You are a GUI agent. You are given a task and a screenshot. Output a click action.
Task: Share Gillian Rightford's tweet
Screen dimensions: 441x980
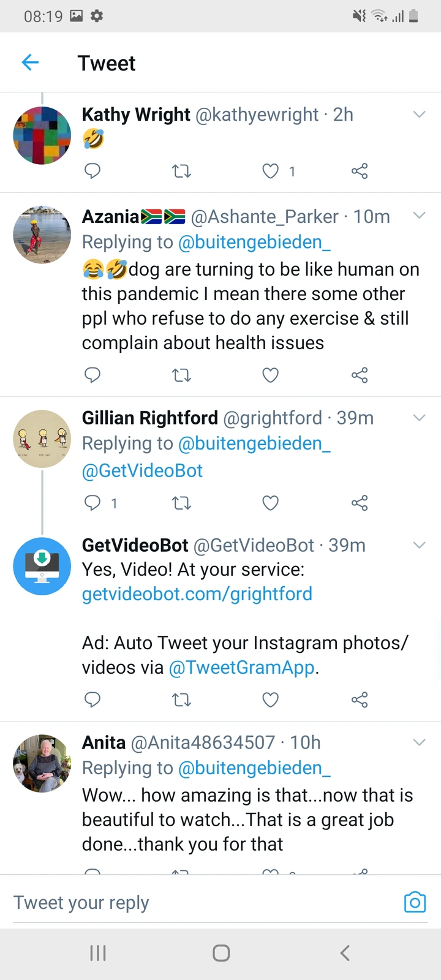pyautogui.click(x=360, y=503)
